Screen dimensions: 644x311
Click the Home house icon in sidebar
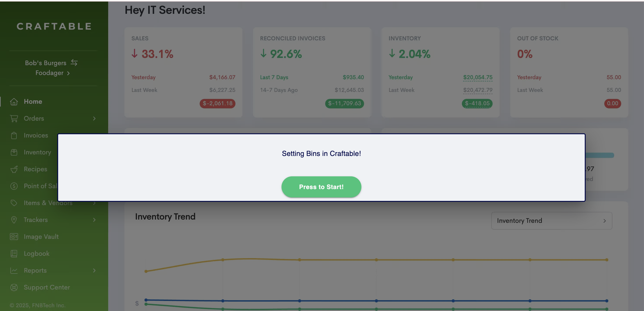(14, 102)
